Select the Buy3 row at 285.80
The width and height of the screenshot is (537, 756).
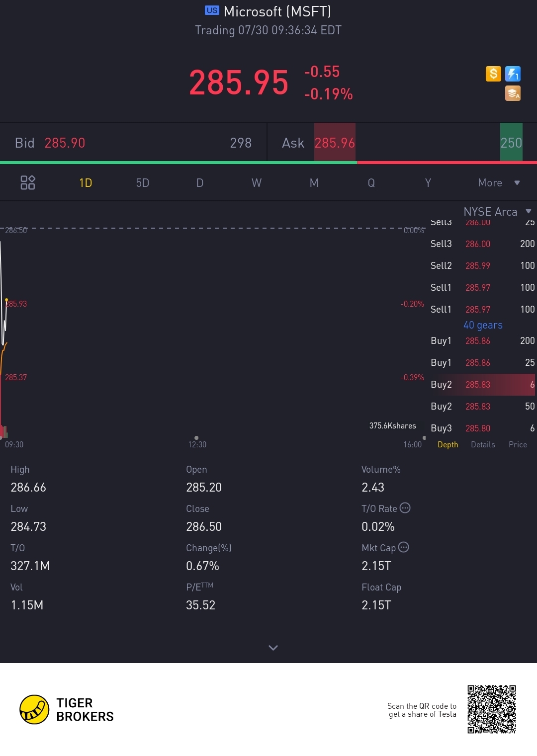[x=482, y=428]
